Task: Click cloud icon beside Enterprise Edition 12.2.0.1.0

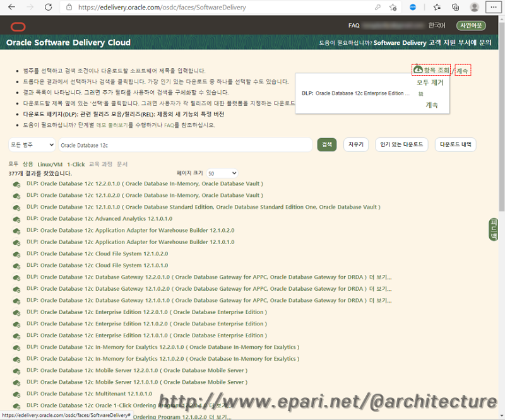Action: pos(16,313)
